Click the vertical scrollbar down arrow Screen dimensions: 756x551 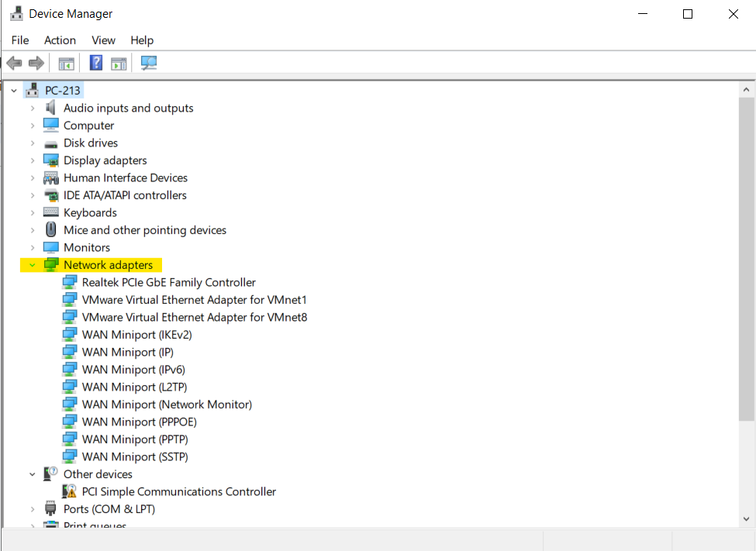point(747,518)
